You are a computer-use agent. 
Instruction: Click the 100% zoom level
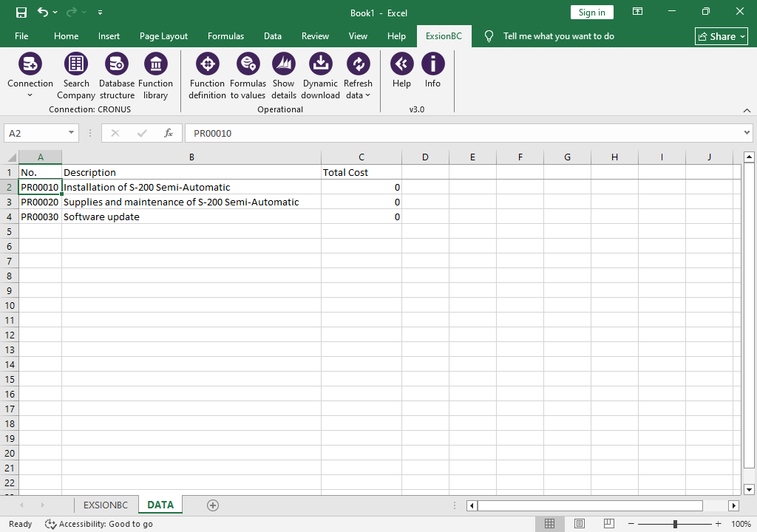tap(741, 524)
